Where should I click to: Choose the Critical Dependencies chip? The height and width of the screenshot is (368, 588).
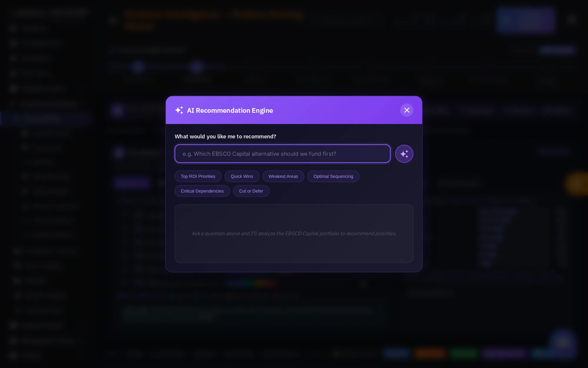(202, 191)
